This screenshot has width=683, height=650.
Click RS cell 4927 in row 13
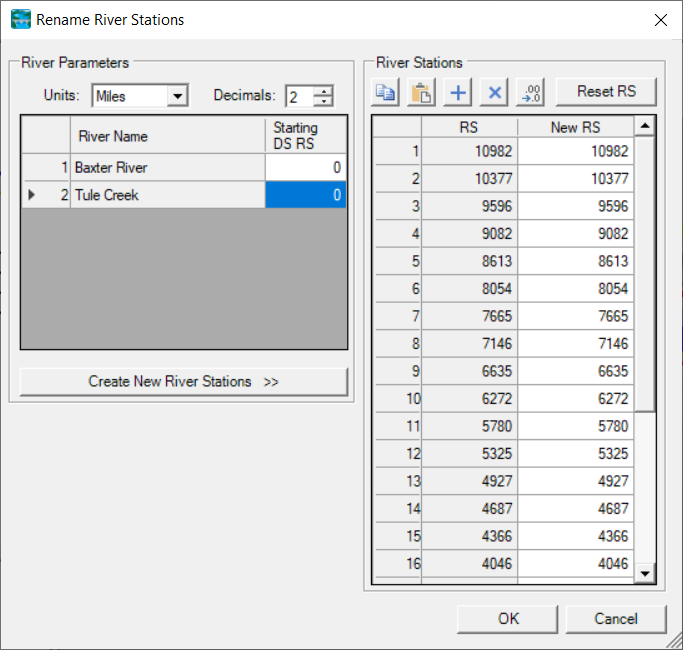point(469,481)
